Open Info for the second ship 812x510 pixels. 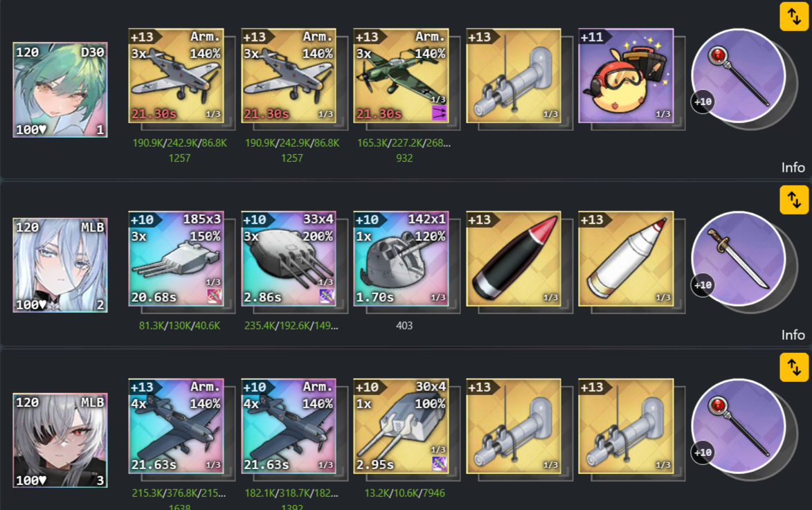tap(793, 335)
